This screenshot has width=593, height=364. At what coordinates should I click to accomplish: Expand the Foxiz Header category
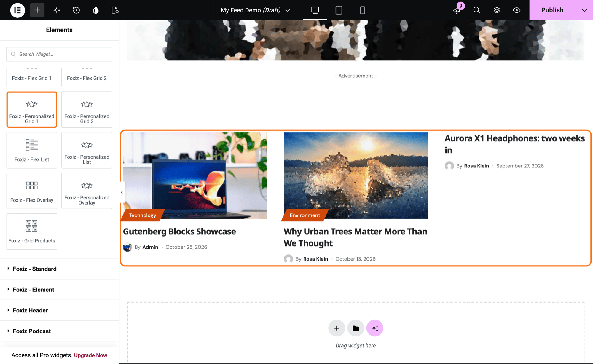click(x=59, y=310)
